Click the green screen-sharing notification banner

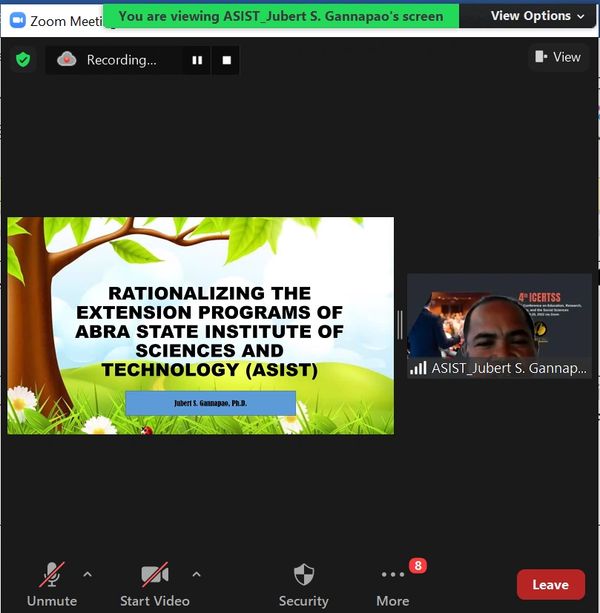[x=281, y=16]
